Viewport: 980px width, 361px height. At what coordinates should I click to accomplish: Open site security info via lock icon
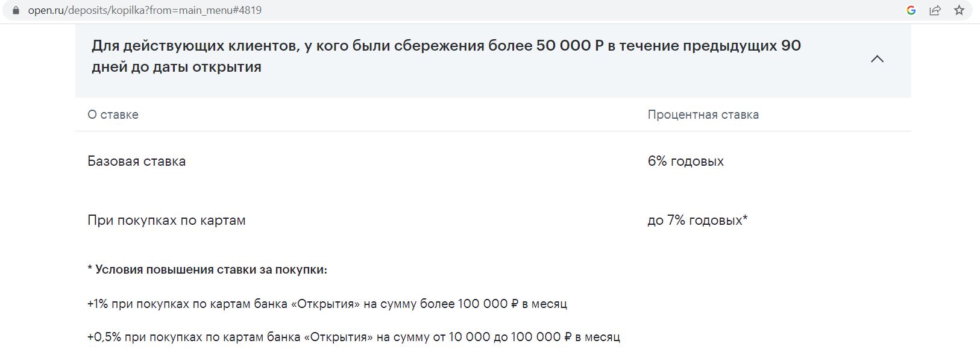tap(16, 10)
